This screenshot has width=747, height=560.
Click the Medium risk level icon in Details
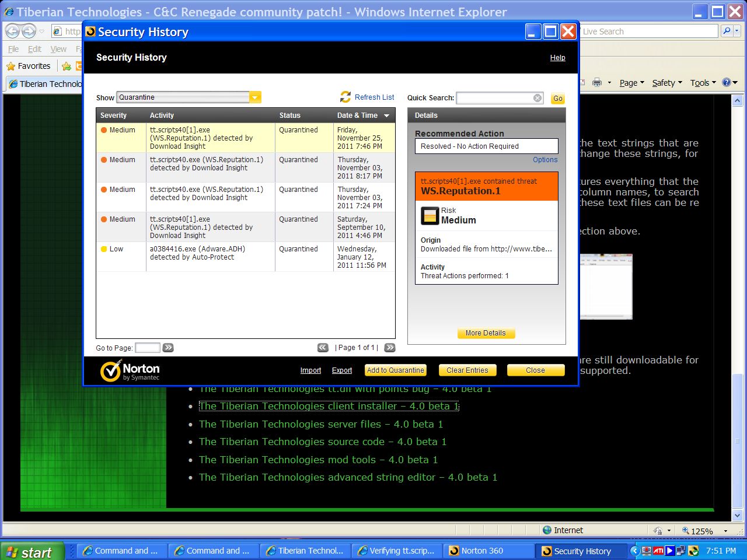coord(430,216)
